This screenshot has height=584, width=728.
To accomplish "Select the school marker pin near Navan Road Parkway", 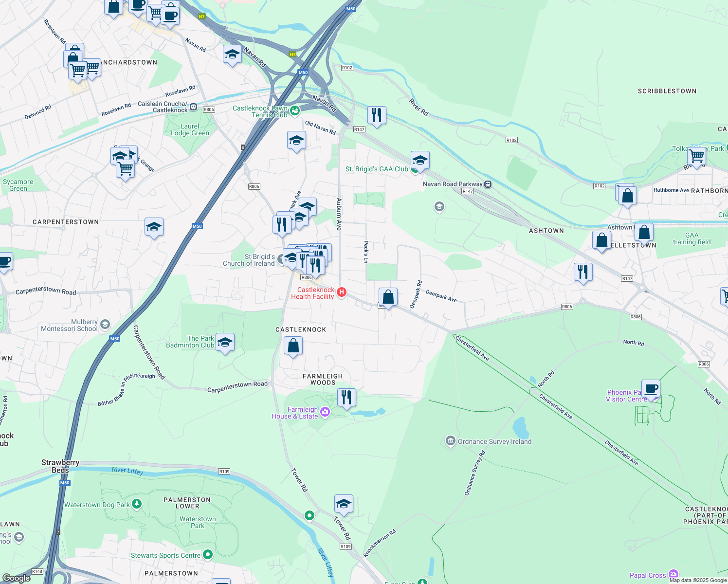I will point(439,207).
